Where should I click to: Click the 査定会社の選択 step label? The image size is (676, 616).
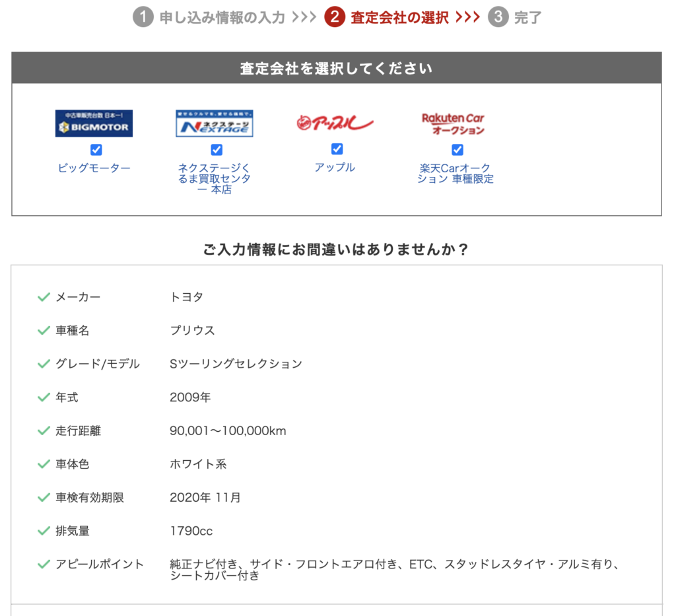click(399, 18)
